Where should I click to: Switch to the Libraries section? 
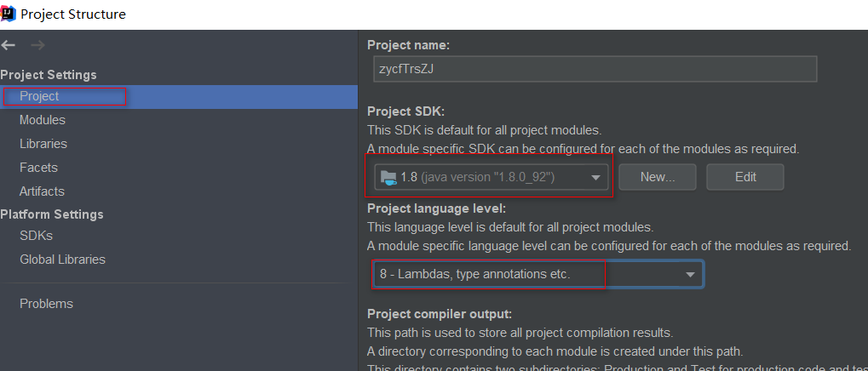click(43, 144)
